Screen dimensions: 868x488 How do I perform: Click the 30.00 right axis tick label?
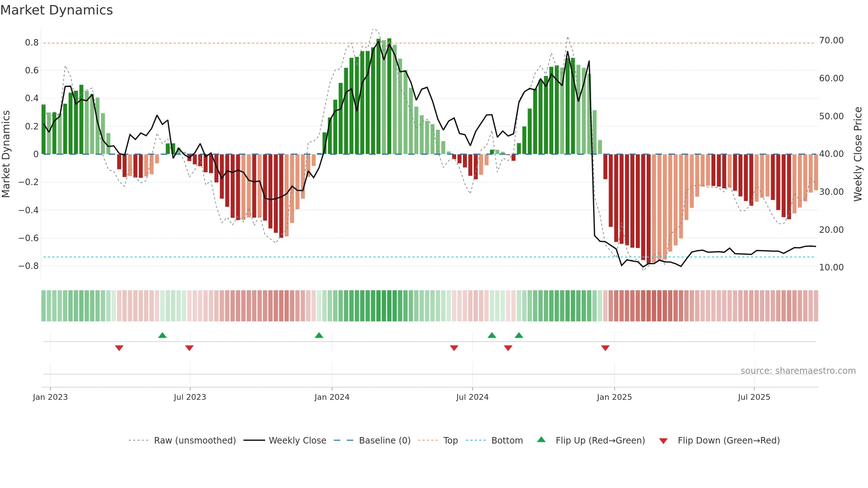click(x=831, y=192)
